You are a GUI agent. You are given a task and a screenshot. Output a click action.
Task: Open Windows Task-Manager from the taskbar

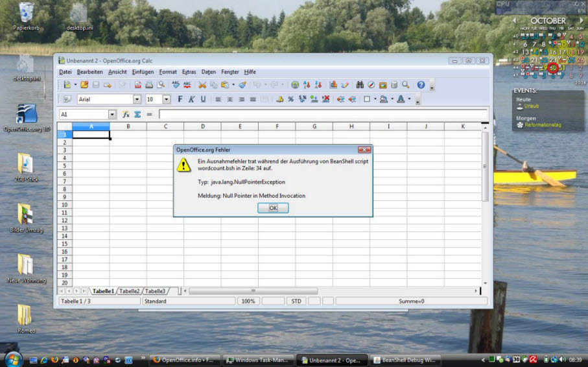pyautogui.click(x=260, y=361)
